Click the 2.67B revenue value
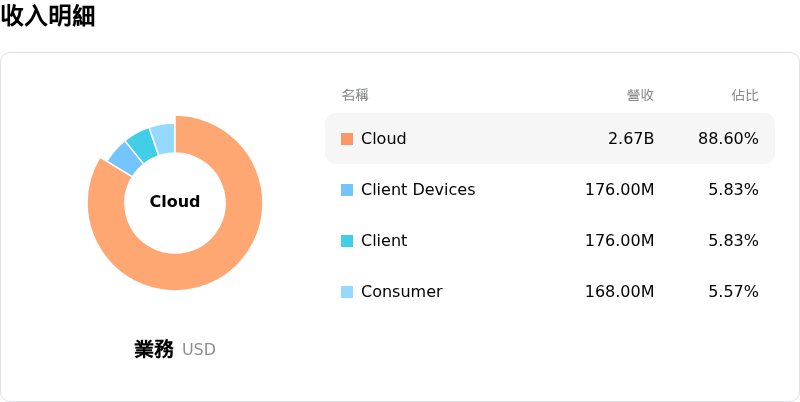The image size is (800, 402). point(631,139)
